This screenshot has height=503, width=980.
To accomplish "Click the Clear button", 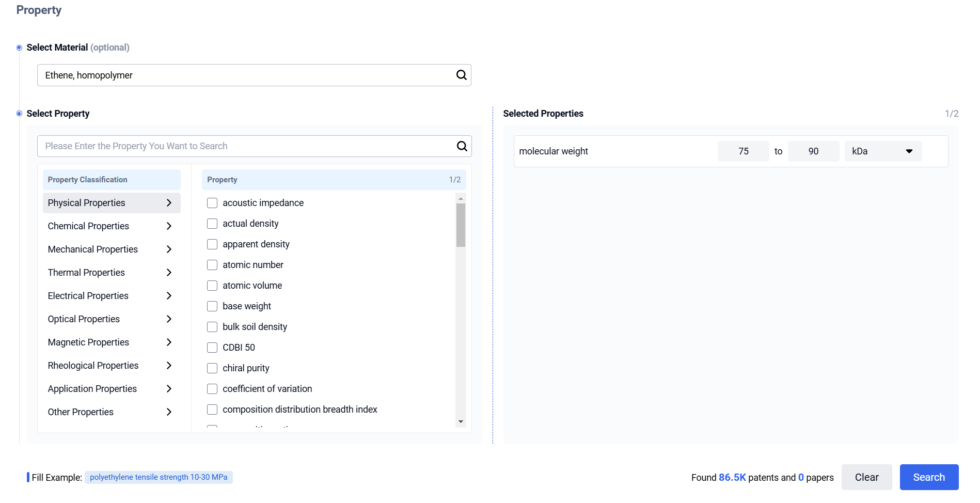I will tap(866, 477).
